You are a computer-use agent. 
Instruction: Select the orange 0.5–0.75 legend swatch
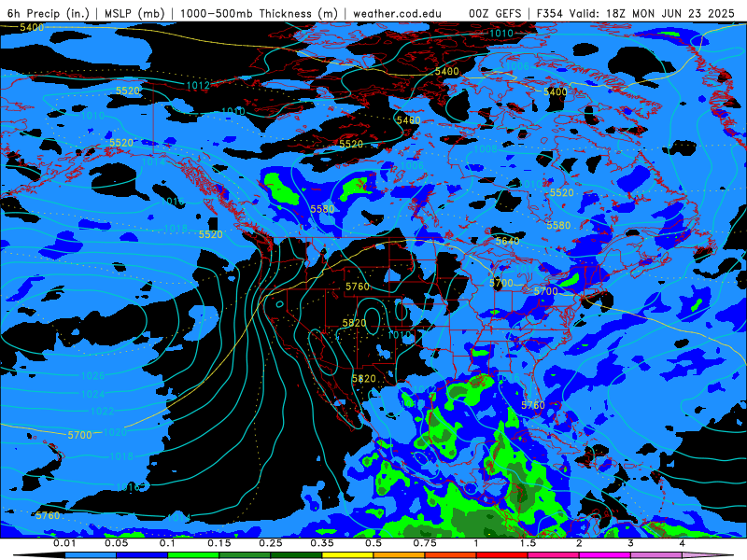point(400,555)
